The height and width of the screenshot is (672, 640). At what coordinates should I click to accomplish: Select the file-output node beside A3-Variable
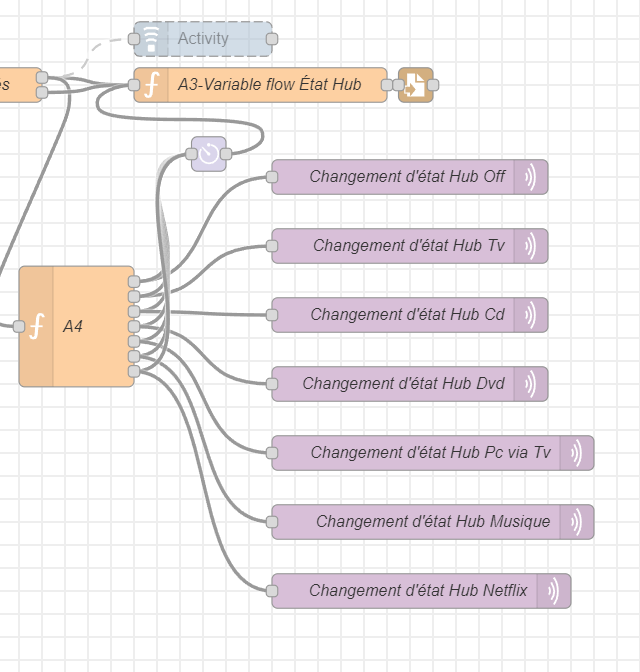tap(415, 85)
